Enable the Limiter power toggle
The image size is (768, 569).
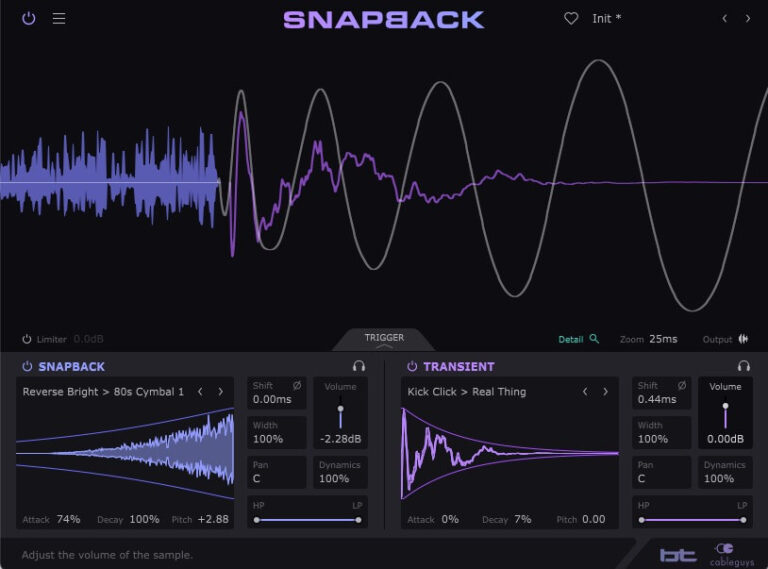(27, 340)
